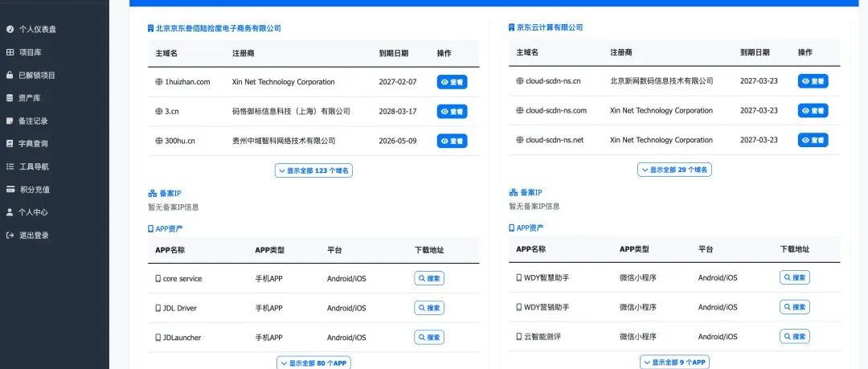The width and height of the screenshot is (868, 369).
Task: Click the globe icon beside 3.cn
Action: pyautogui.click(x=159, y=112)
